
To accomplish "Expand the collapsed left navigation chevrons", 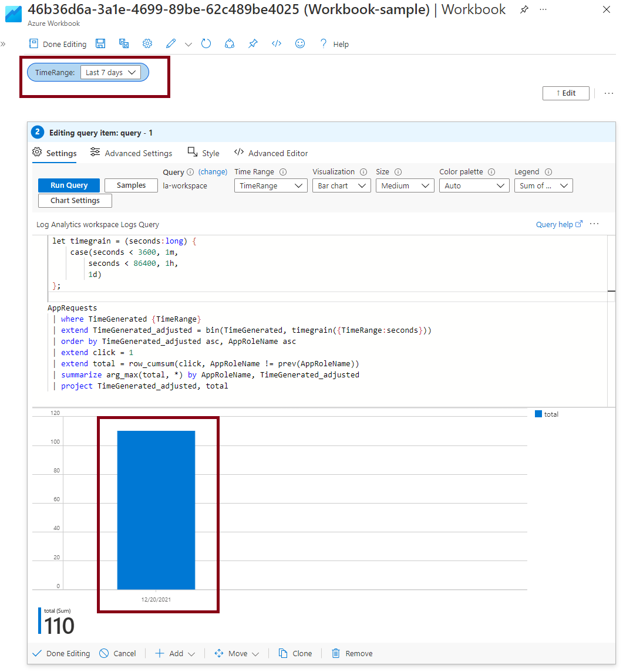I will click(3, 43).
